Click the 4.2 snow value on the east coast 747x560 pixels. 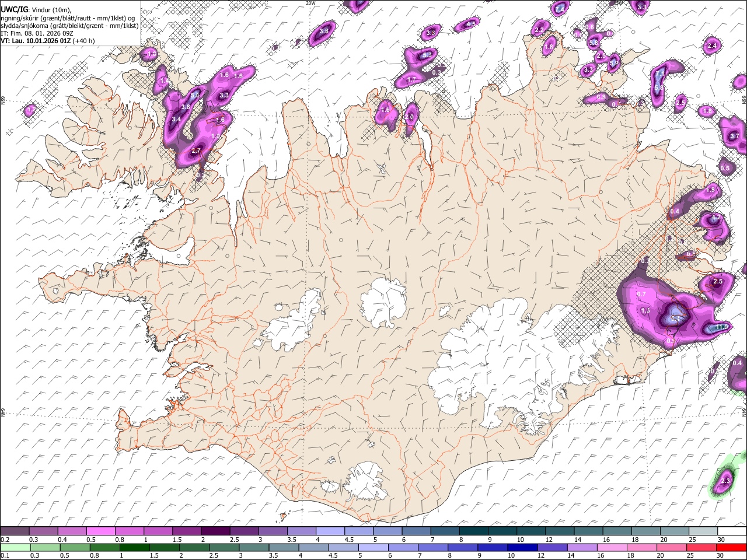[x=717, y=218]
